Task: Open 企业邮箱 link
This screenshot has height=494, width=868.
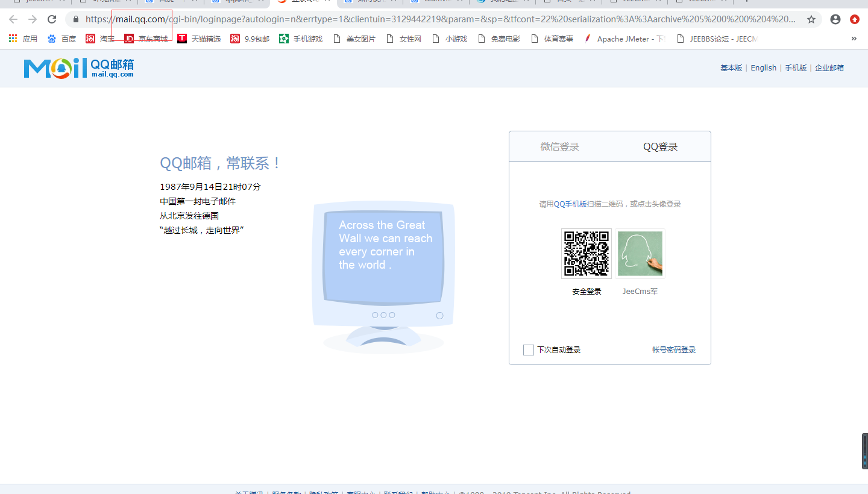Action: pyautogui.click(x=829, y=68)
